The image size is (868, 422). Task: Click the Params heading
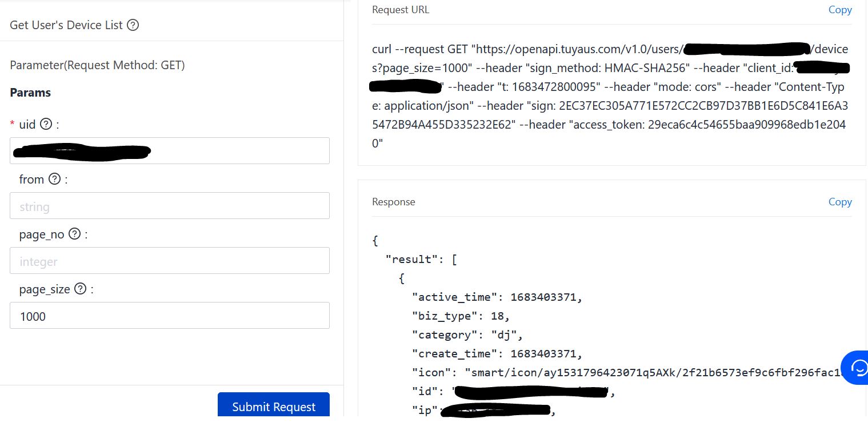click(x=30, y=93)
